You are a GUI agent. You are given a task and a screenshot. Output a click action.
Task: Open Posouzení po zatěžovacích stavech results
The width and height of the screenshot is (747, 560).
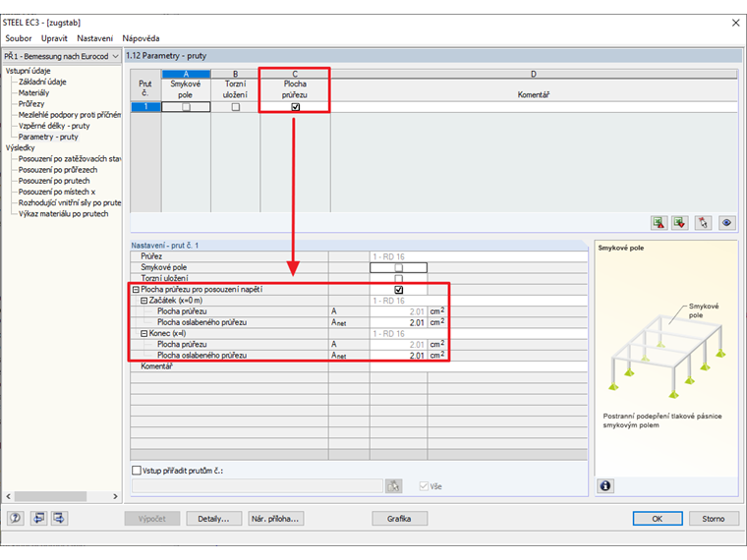[70, 158]
